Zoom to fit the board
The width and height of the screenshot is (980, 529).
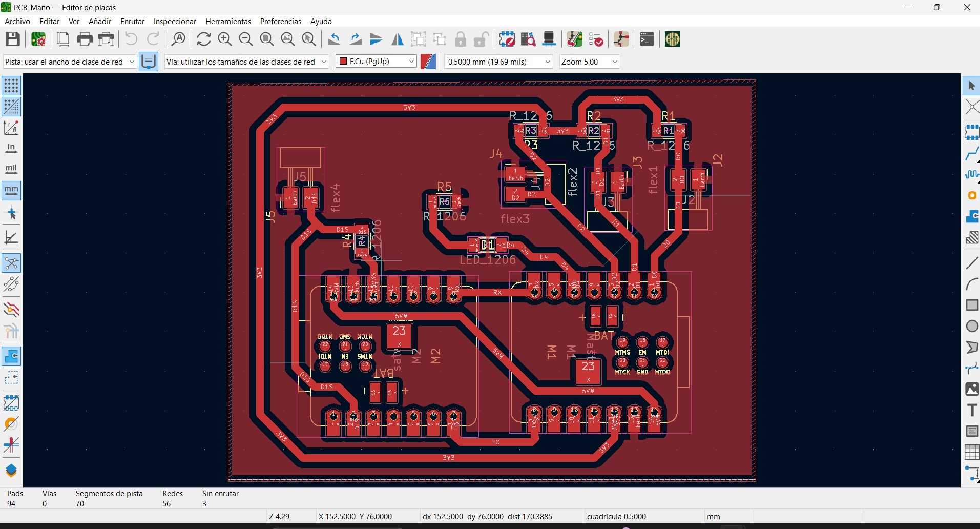click(266, 39)
